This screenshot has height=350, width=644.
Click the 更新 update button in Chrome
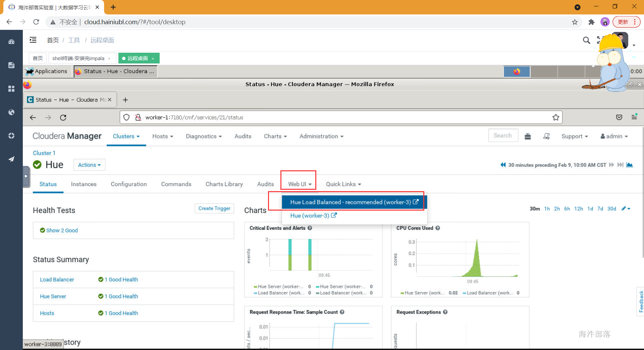(626, 22)
